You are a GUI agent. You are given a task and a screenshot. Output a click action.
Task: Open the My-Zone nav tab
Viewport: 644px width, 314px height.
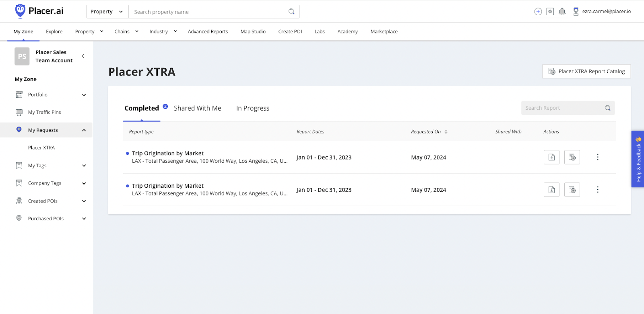pos(23,31)
